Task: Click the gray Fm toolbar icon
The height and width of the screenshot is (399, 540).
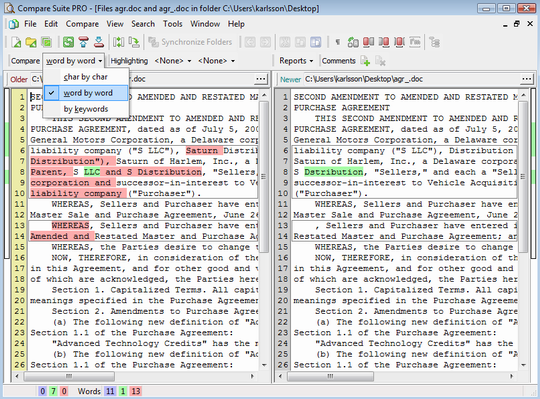Action: 415,42
